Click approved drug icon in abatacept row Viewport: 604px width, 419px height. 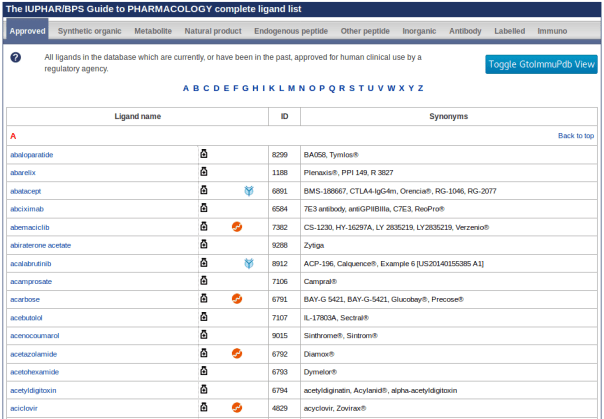[x=204, y=189]
